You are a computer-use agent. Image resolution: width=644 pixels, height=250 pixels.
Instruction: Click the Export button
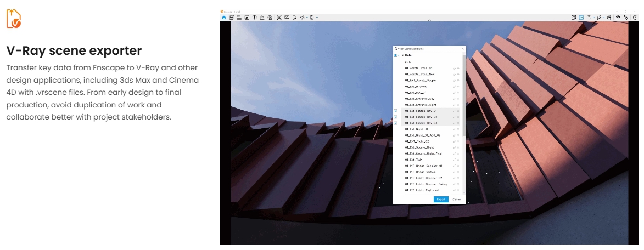tap(441, 199)
